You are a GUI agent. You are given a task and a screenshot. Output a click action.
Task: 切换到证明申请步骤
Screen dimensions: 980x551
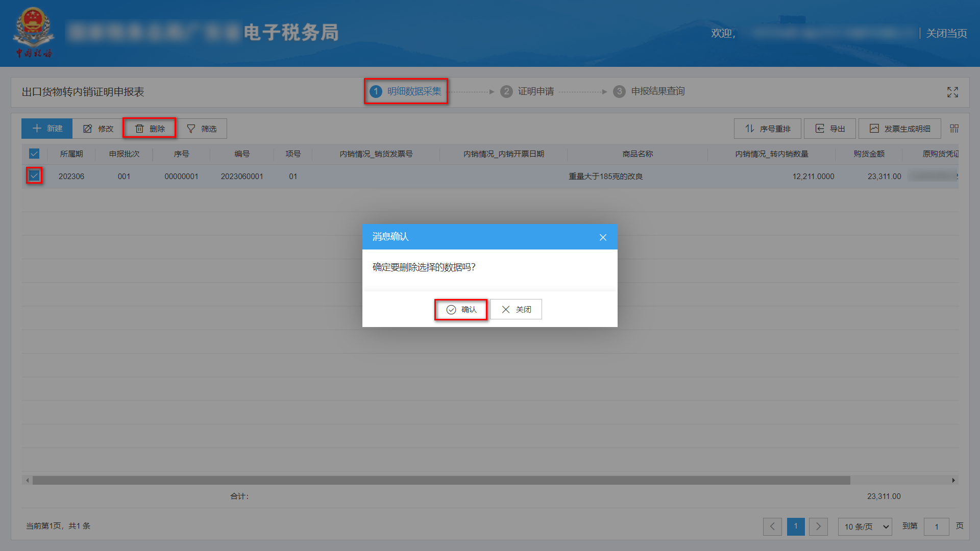tap(535, 91)
